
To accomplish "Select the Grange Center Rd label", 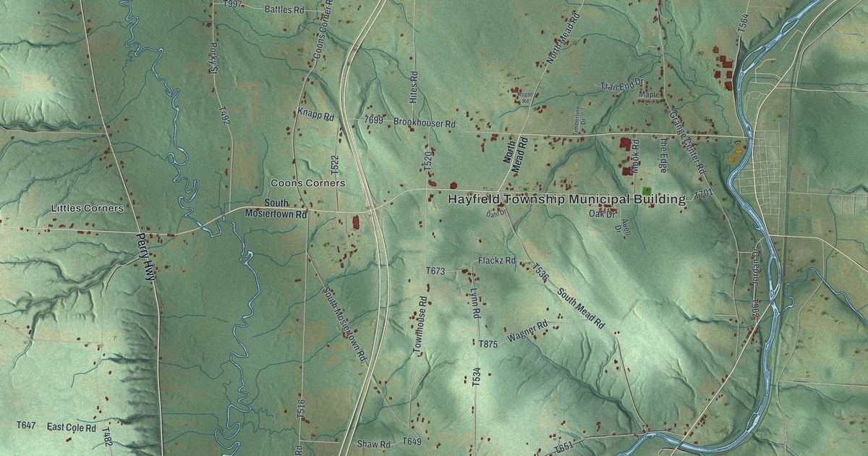I will [x=686, y=142].
